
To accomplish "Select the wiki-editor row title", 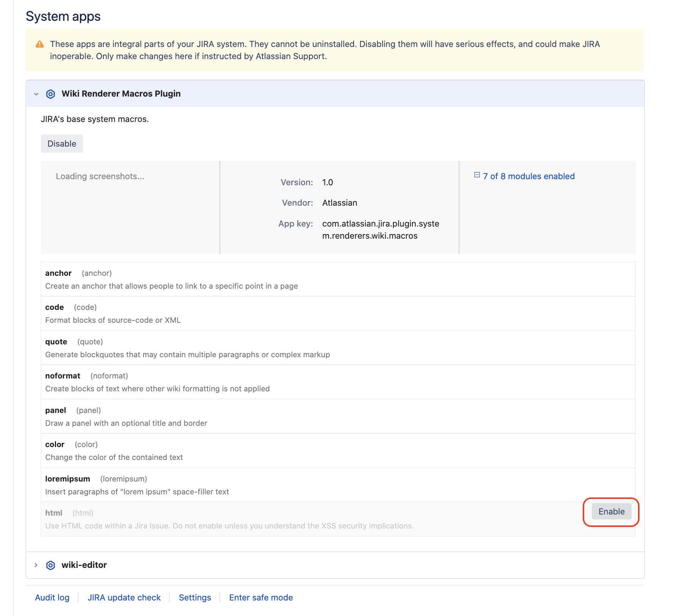I will point(84,565).
